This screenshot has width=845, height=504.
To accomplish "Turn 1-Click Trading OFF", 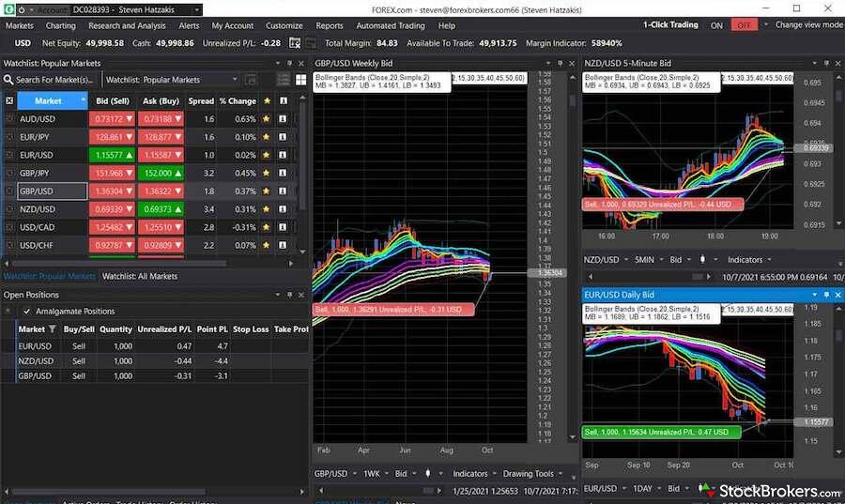I will point(745,25).
